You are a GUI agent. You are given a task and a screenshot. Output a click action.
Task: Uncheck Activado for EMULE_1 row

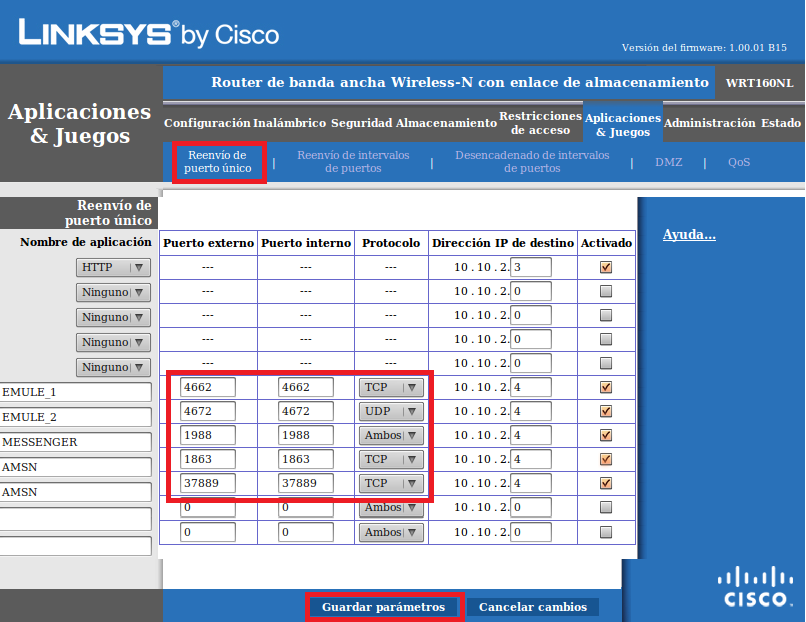[606, 387]
